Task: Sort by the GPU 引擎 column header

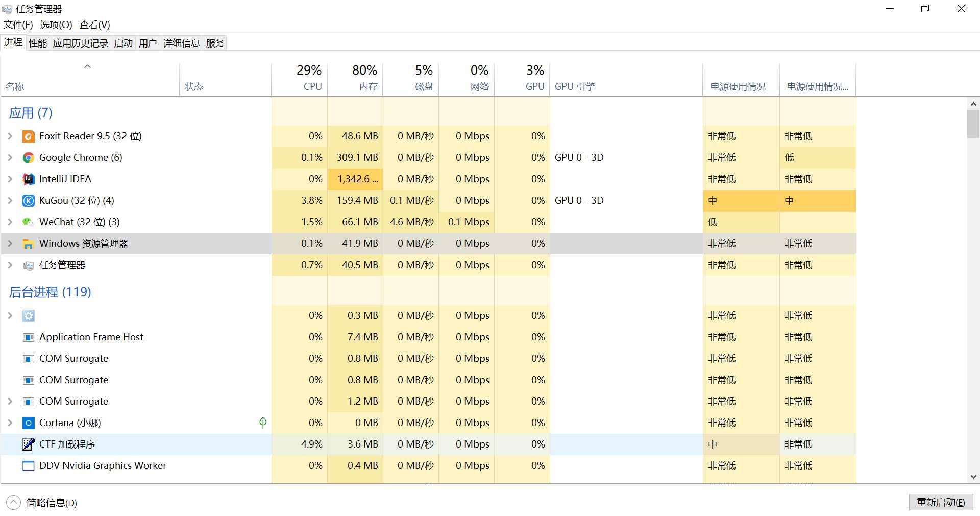Action: click(626, 79)
